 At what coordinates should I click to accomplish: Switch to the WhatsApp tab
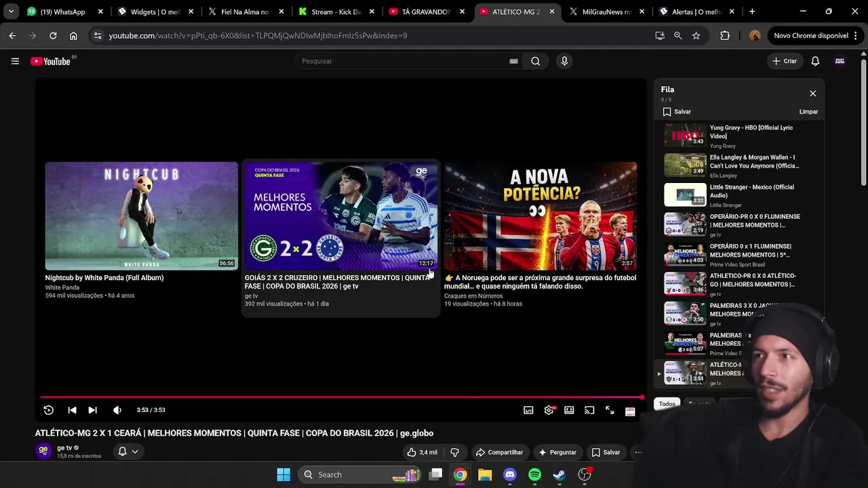tap(65, 12)
